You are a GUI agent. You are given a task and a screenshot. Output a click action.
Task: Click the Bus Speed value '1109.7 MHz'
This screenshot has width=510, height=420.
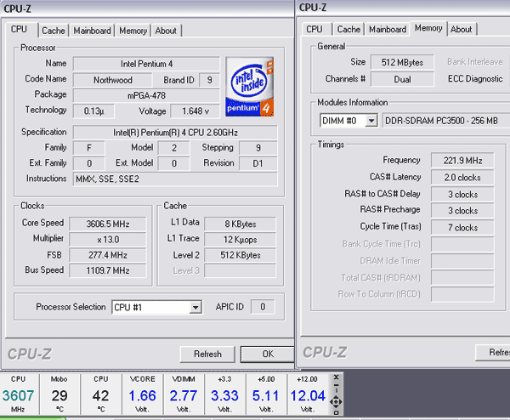108,270
